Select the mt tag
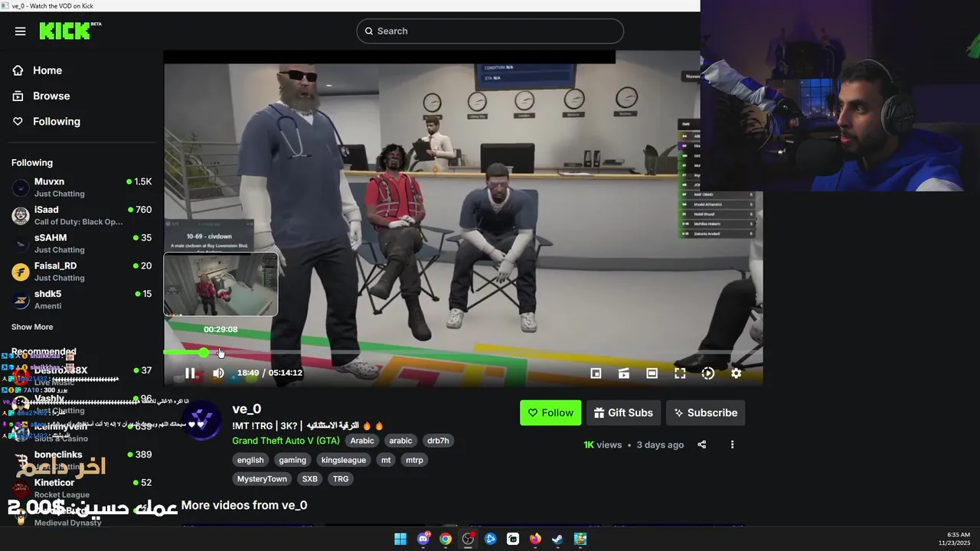 [x=386, y=460]
